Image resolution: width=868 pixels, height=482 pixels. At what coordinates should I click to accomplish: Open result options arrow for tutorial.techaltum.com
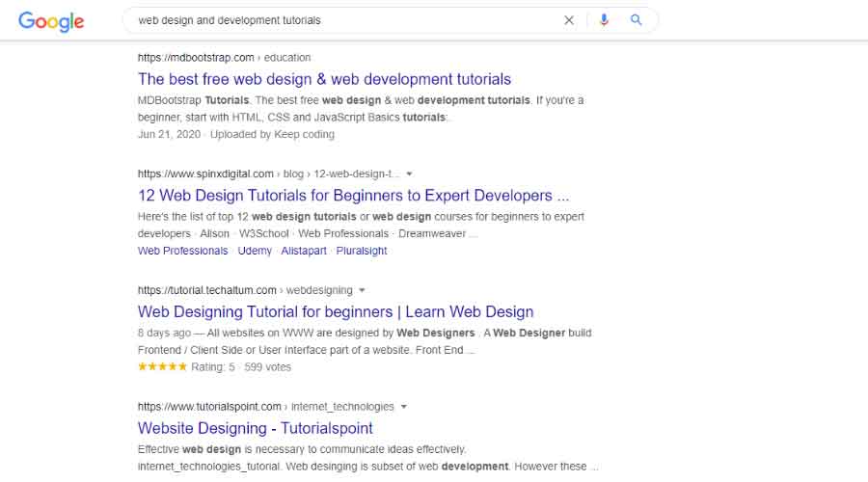point(362,290)
